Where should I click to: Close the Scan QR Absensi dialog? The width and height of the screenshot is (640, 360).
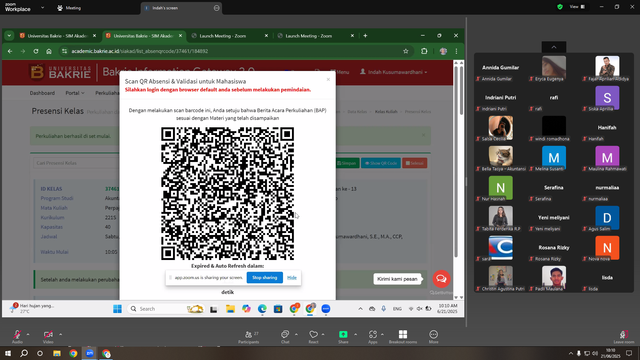(x=328, y=80)
